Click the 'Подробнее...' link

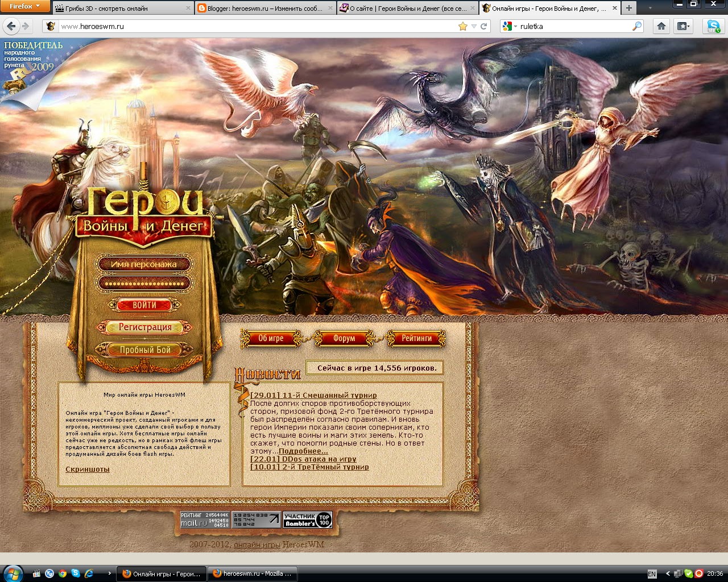click(x=303, y=451)
